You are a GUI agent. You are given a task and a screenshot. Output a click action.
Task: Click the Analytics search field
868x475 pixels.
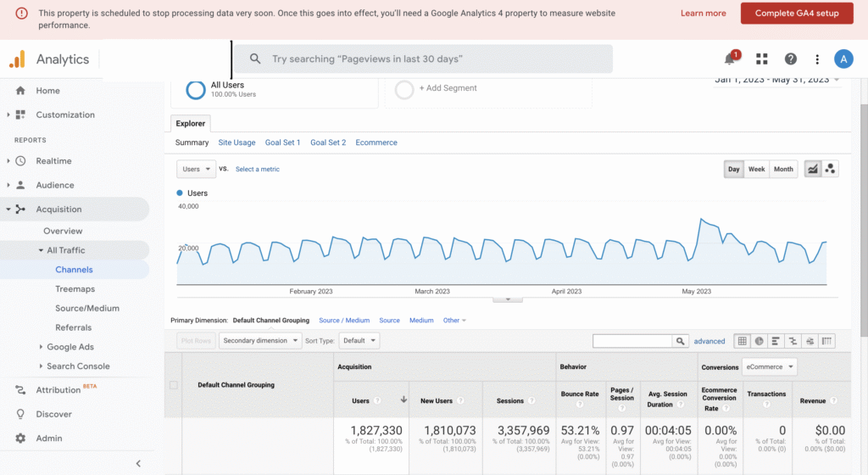(x=422, y=59)
